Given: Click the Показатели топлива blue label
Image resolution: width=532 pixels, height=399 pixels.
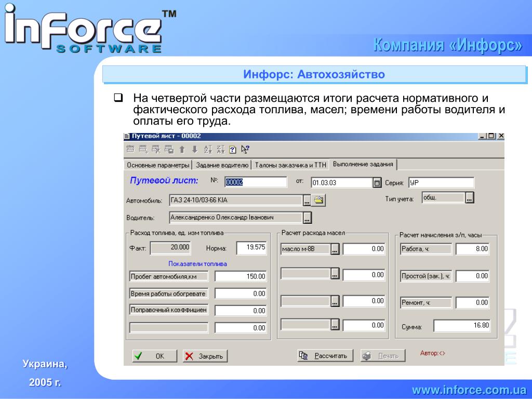Looking at the screenshot, I should [197, 264].
